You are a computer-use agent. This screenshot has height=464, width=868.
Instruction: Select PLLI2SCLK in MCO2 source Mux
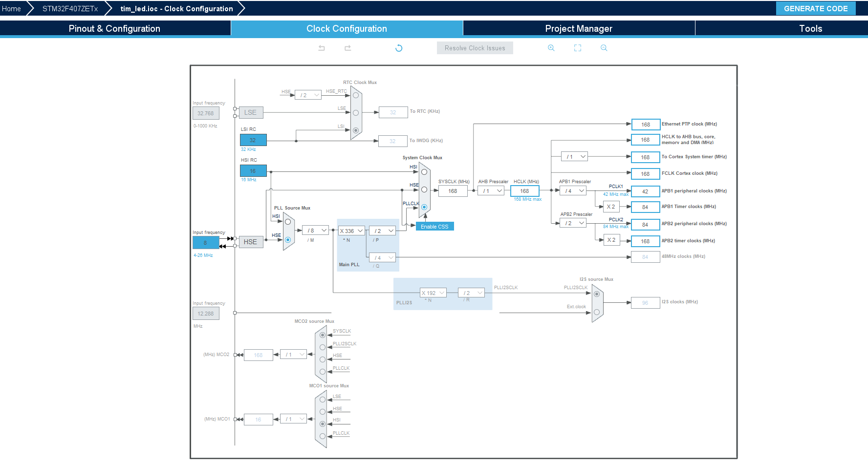pyautogui.click(x=323, y=347)
